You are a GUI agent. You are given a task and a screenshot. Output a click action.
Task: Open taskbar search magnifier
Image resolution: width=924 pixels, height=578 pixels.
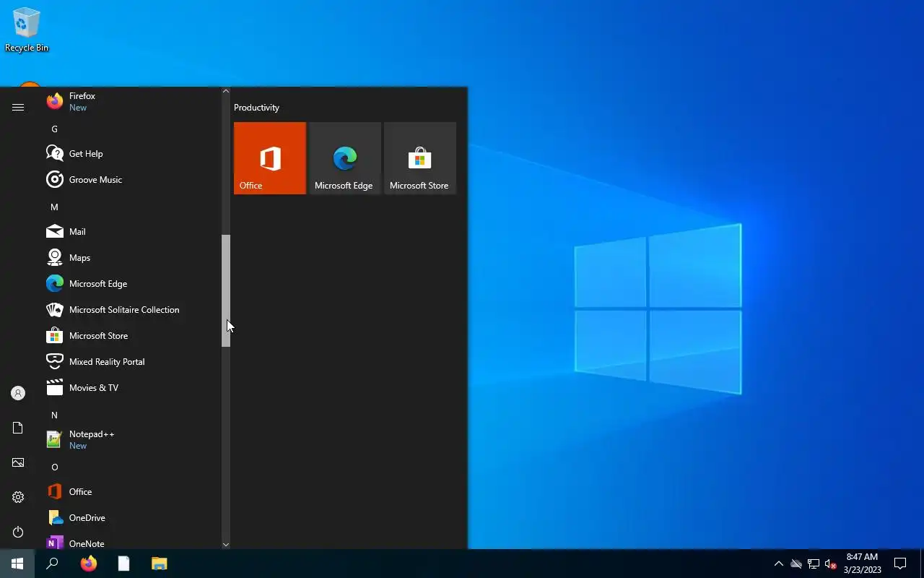(x=52, y=564)
